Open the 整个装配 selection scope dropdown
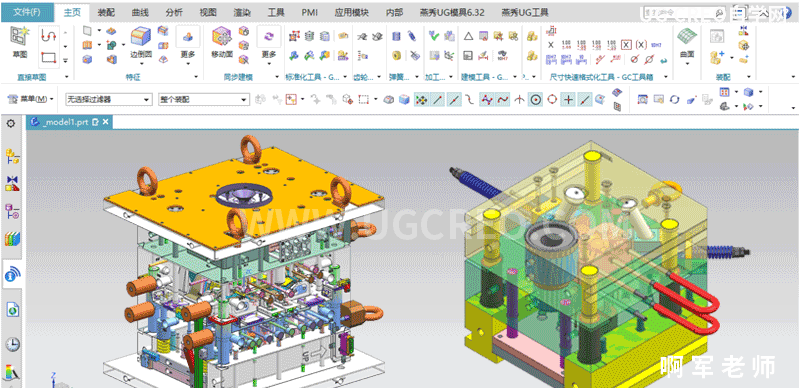 tap(204, 100)
